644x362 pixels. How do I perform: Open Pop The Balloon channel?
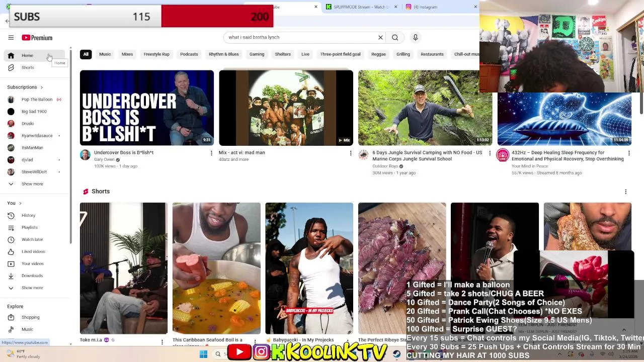[x=34, y=100]
